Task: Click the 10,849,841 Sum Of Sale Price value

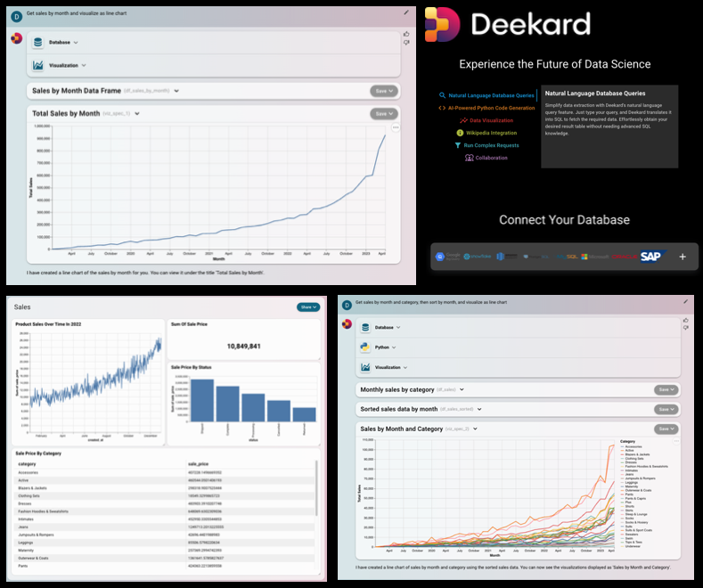Action: [243, 347]
